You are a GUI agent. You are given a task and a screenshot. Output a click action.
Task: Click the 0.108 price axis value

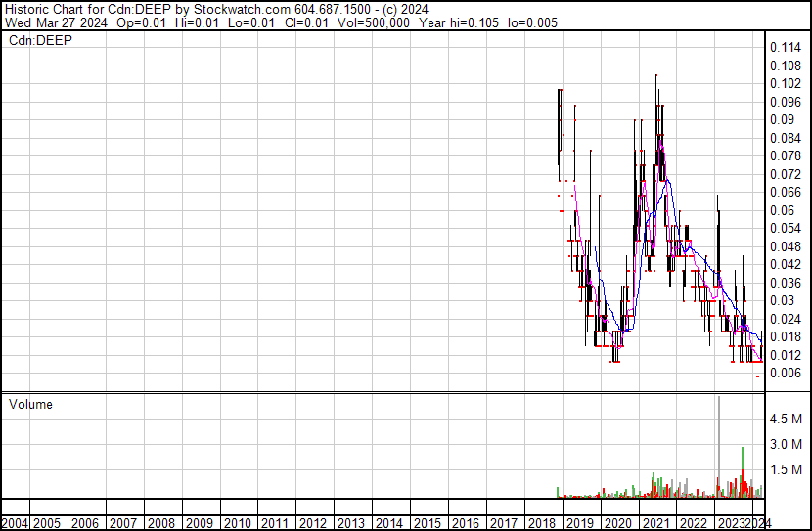click(786, 66)
